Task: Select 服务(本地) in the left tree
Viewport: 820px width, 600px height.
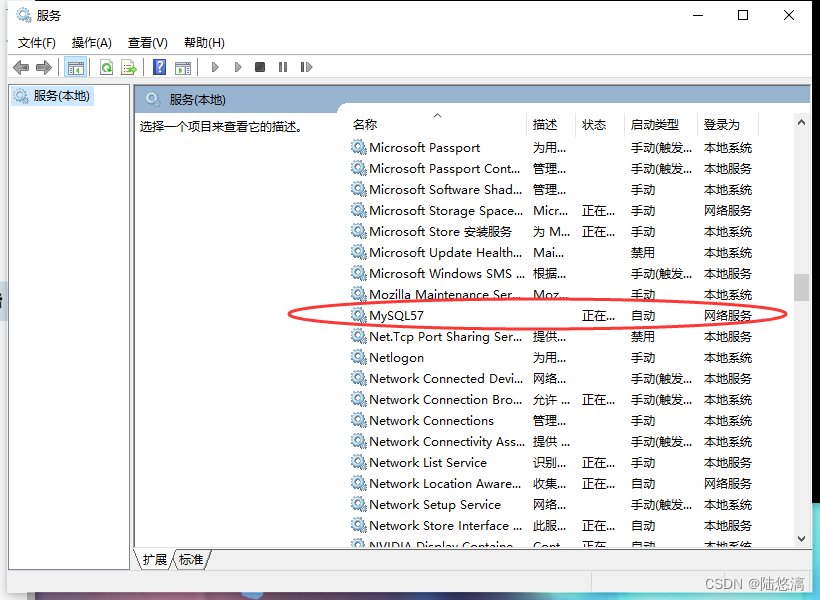Action: point(61,96)
